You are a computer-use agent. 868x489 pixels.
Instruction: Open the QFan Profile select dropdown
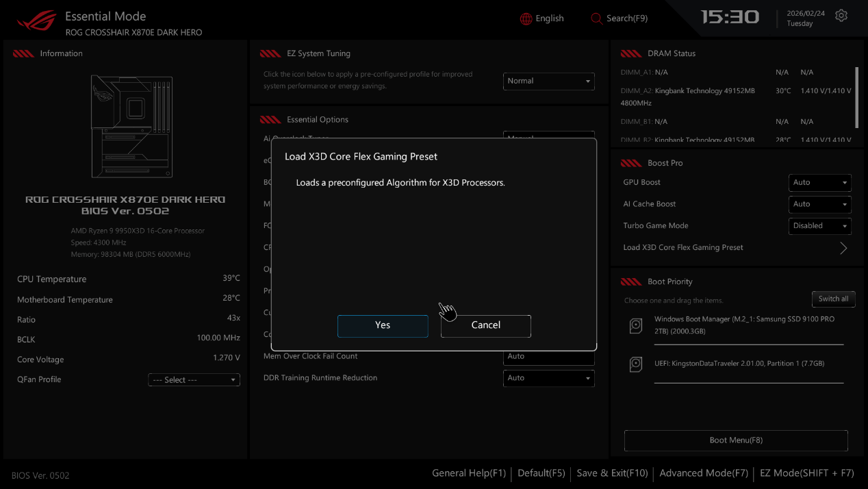194,380
